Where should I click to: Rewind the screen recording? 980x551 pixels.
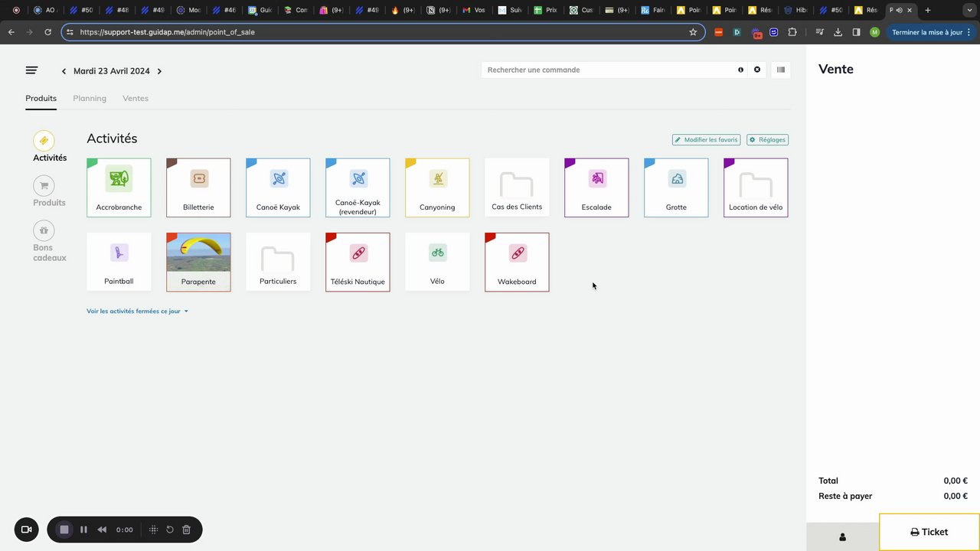102,530
